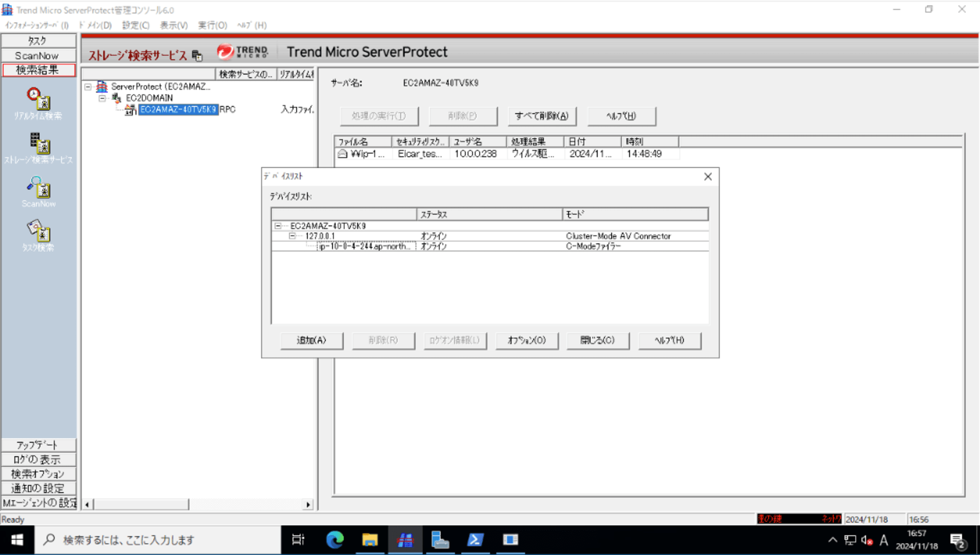Open the 通知の設定 sidebar section
This screenshot has width=980, height=555.
pyautogui.click(x=38, y=488)
